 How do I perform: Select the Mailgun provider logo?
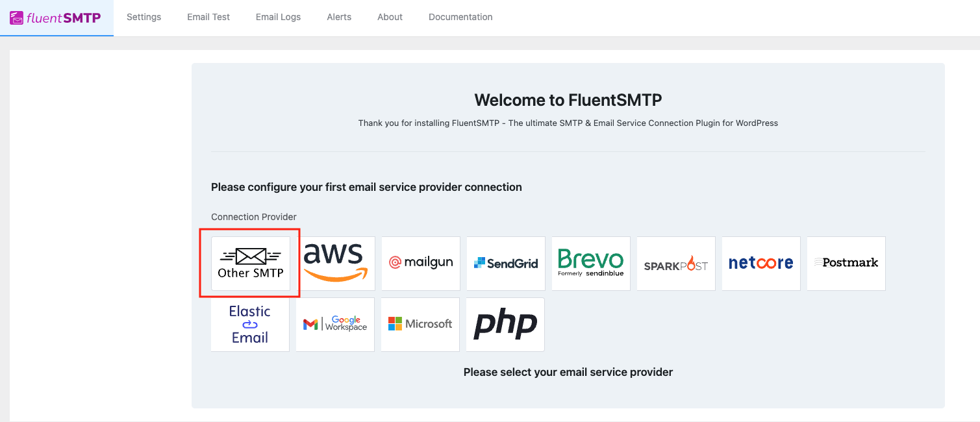coord(421,263)
